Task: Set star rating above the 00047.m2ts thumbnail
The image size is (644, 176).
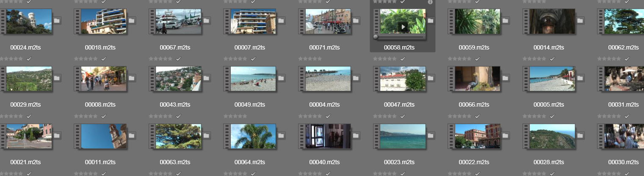Action: point(384,59)
